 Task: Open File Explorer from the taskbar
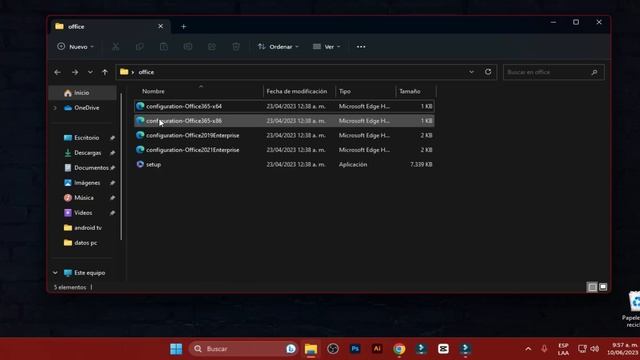click(311, 349)
